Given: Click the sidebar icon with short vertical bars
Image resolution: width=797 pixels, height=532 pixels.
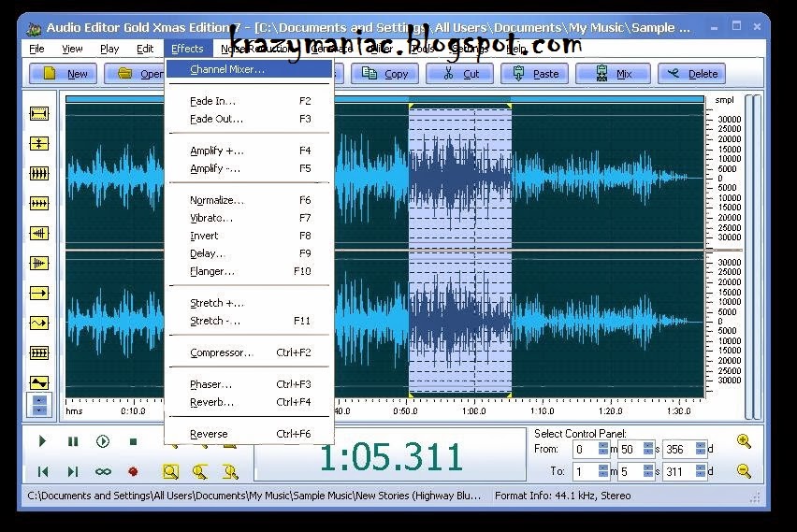Looking at the screenshot, I should pyautogui.click(x=39, y=203).
